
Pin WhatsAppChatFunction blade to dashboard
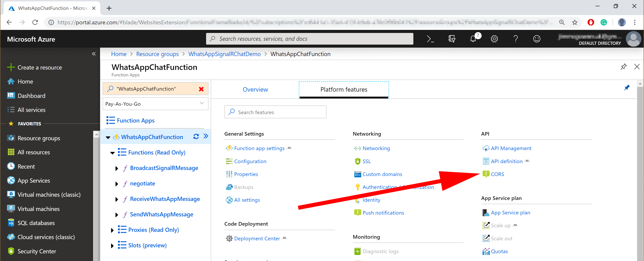click(623, 67)
